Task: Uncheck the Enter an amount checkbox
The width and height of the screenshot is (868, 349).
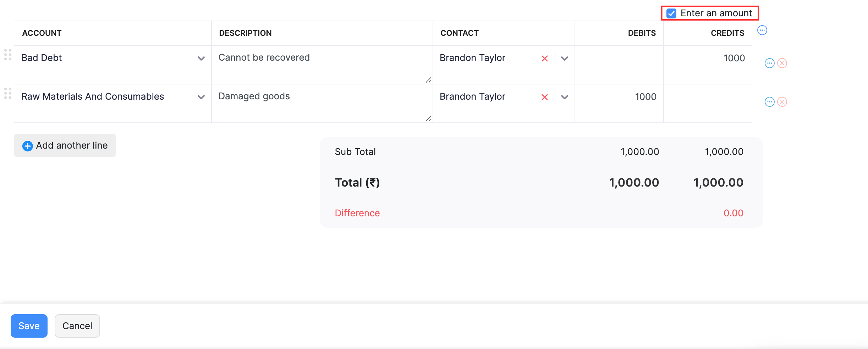Action: pyautogui.click(x=671, y=13)
